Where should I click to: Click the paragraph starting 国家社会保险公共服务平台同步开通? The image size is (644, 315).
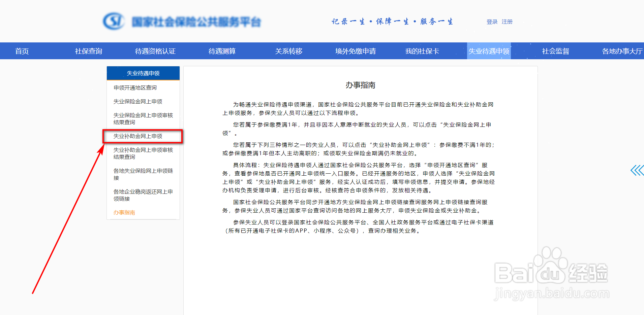[355, 206]
